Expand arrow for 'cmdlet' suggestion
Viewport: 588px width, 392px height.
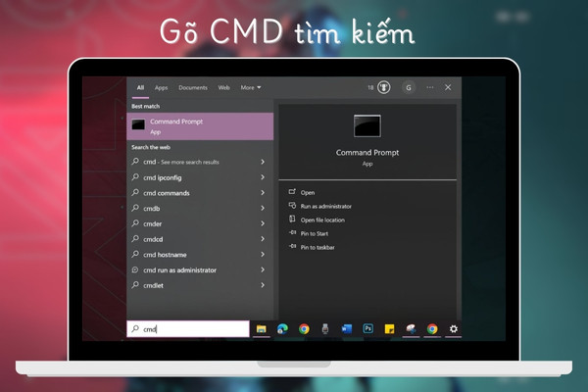pos(263,285)
